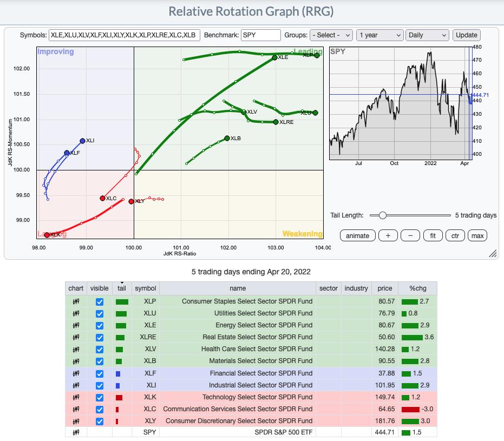This screenshot has height=441, width=504.
Task: Click the XLF blue tail swatch
Action: click(117, 374)
